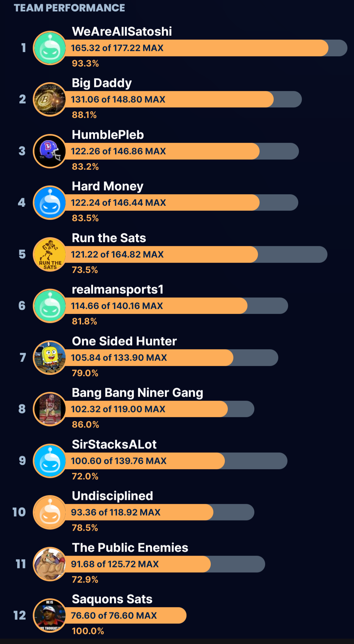The width and height of the screenshot is (354, 644).
Task: Open Bang Bang Niner Gang's player avatar
Action: coord(50,409)
